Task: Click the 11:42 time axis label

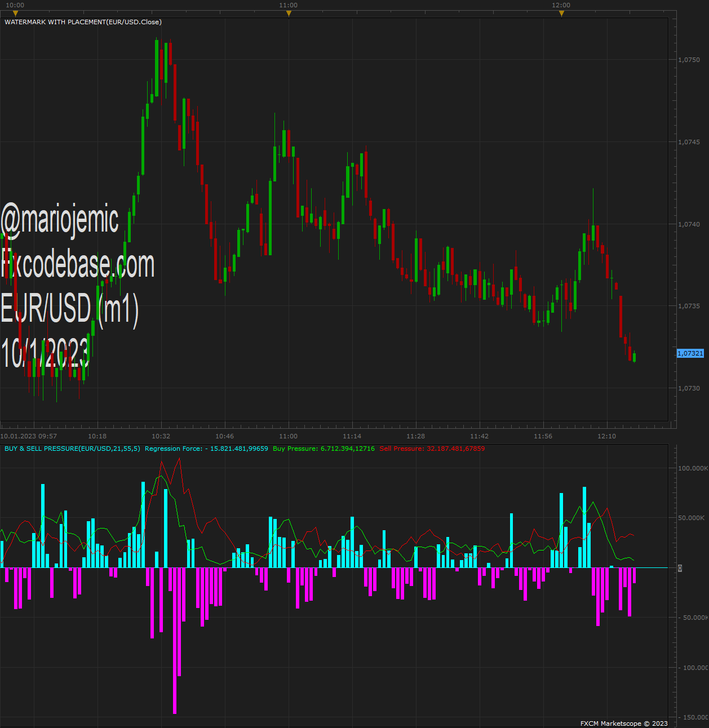Action: pos(480,436)
